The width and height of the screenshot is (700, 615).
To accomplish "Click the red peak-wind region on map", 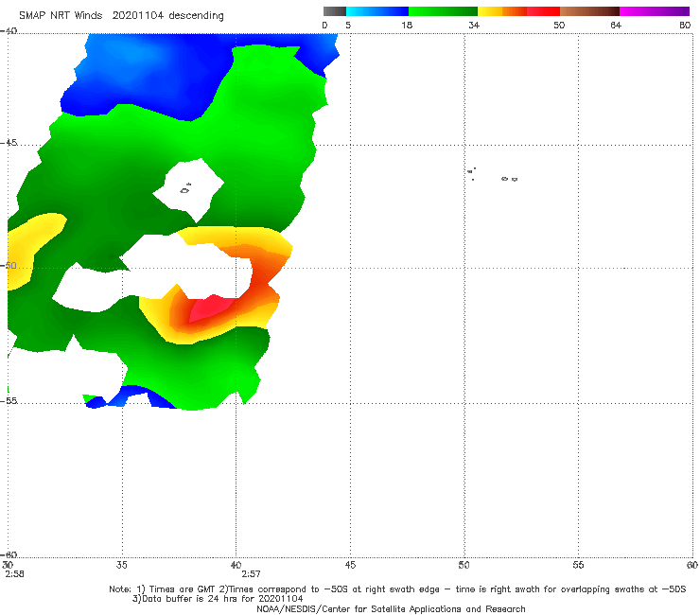I will (211, 308).
